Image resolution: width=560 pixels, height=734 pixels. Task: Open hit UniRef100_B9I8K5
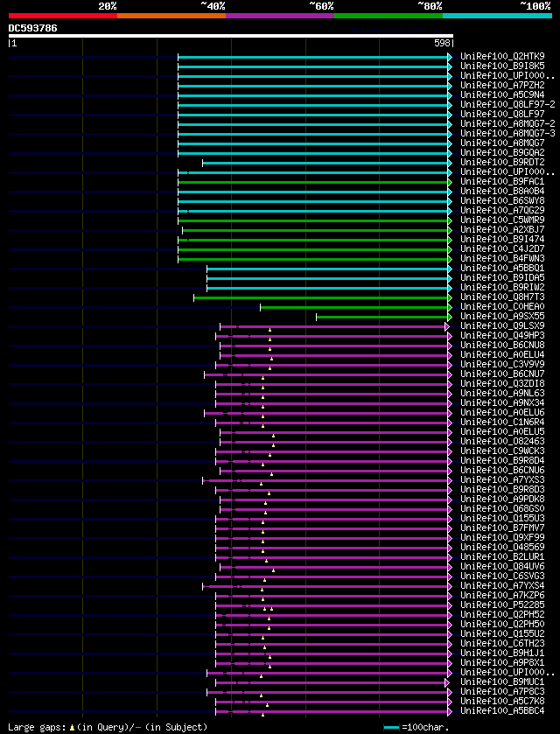pyautogui.click(x=502, y=66)
